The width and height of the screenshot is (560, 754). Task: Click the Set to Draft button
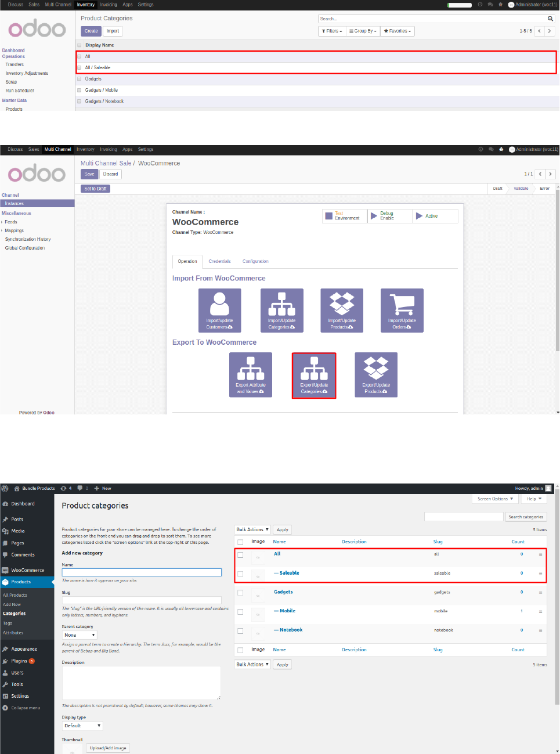pyautogui.click(x=95, y=189)
